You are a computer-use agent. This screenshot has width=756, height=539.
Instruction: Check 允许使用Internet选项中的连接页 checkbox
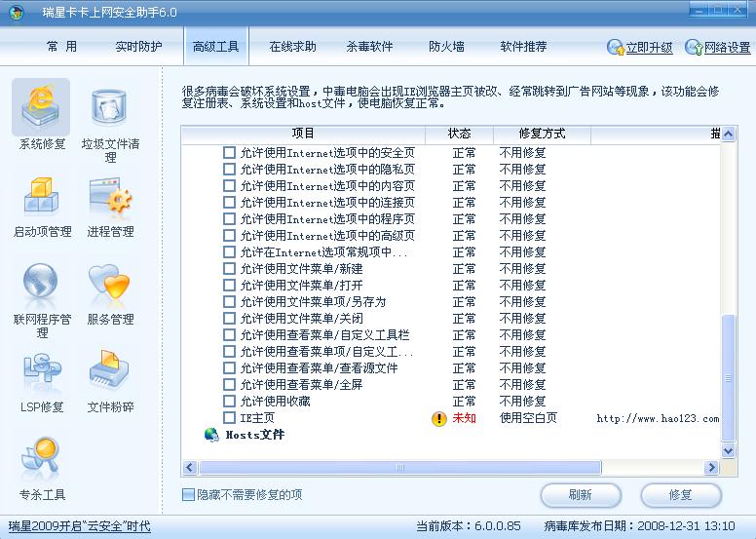(230, 203)
